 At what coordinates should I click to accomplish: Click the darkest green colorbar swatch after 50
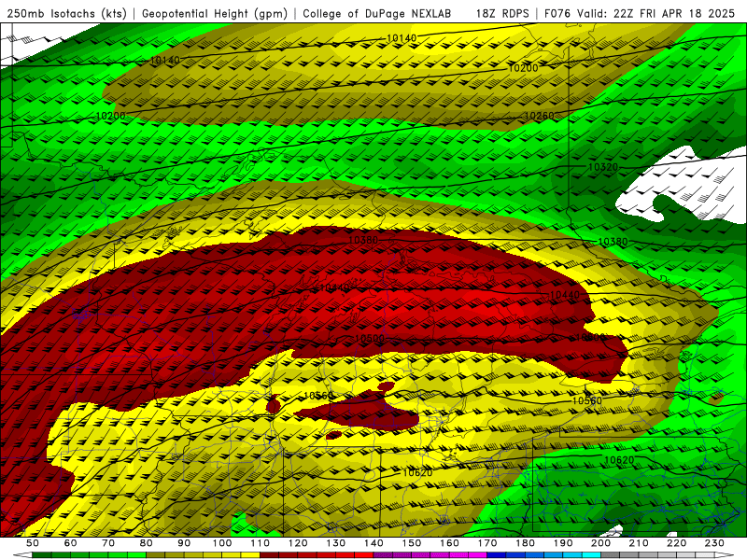(42, 555)
